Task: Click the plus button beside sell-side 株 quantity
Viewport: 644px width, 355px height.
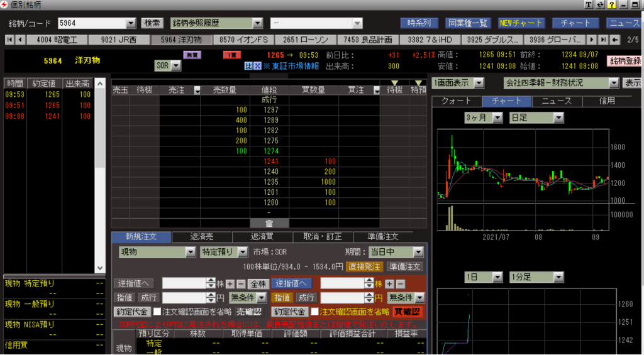Action: coord(230,284)
